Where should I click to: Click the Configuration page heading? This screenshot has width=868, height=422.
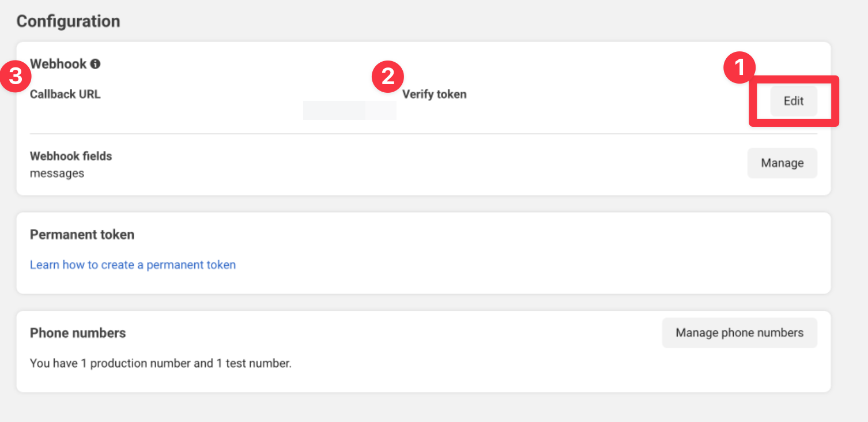pyautogui.click(x=68, y=21)
